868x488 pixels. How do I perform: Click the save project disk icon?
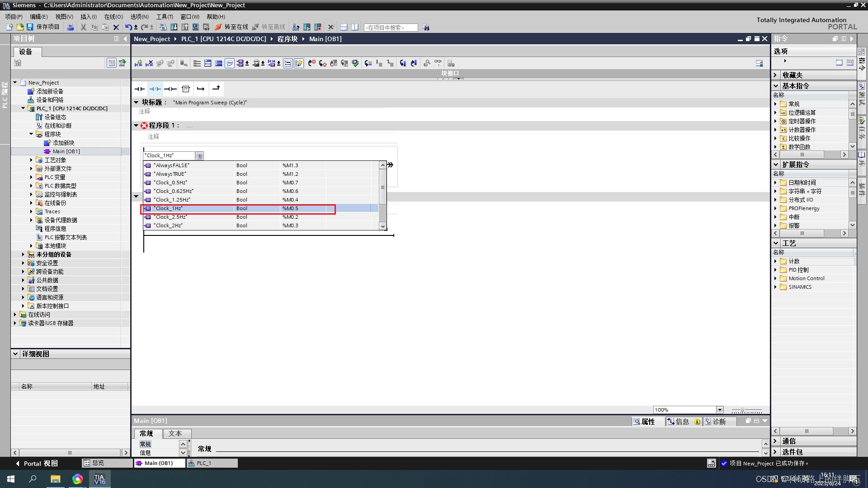pos(30,27)
